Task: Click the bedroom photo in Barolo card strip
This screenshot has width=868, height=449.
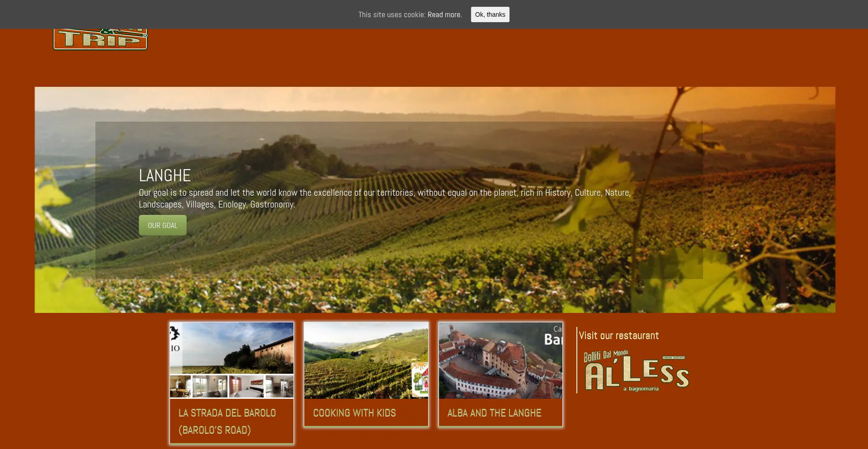Action: pyautogui.click(x=247, y=386)
